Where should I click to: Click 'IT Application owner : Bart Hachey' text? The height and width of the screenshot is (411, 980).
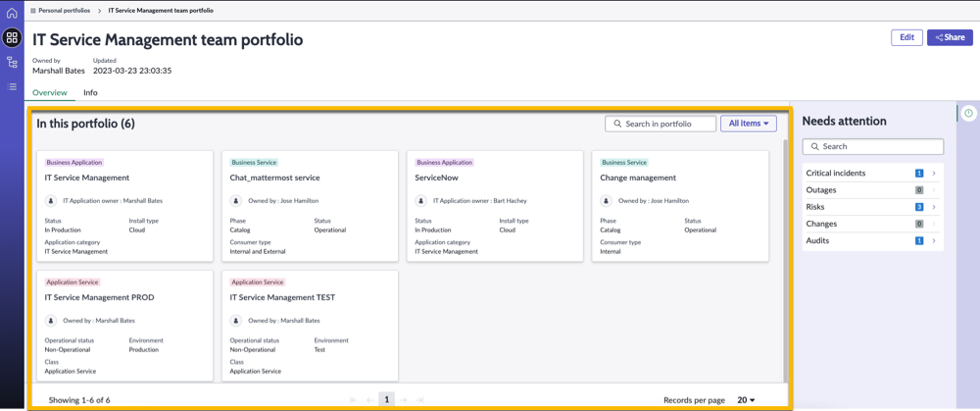(480, 201)
